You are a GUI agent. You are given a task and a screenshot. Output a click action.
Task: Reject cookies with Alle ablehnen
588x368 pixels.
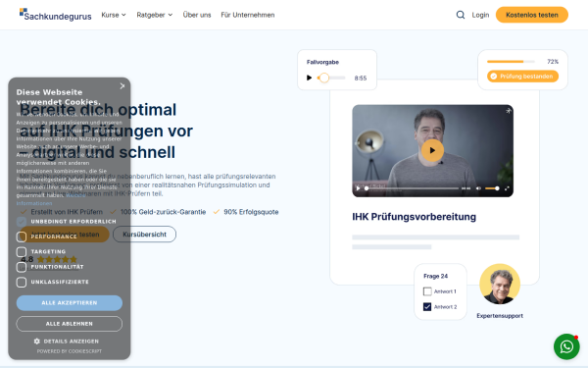pyautogui.click(x=70, y=324)
